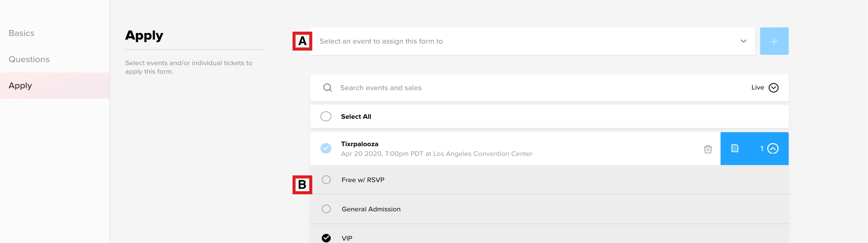The width and height of the screenshot is (868, 243).
Task: Click the Select an event combo box
Action: [x=533, y=41]
